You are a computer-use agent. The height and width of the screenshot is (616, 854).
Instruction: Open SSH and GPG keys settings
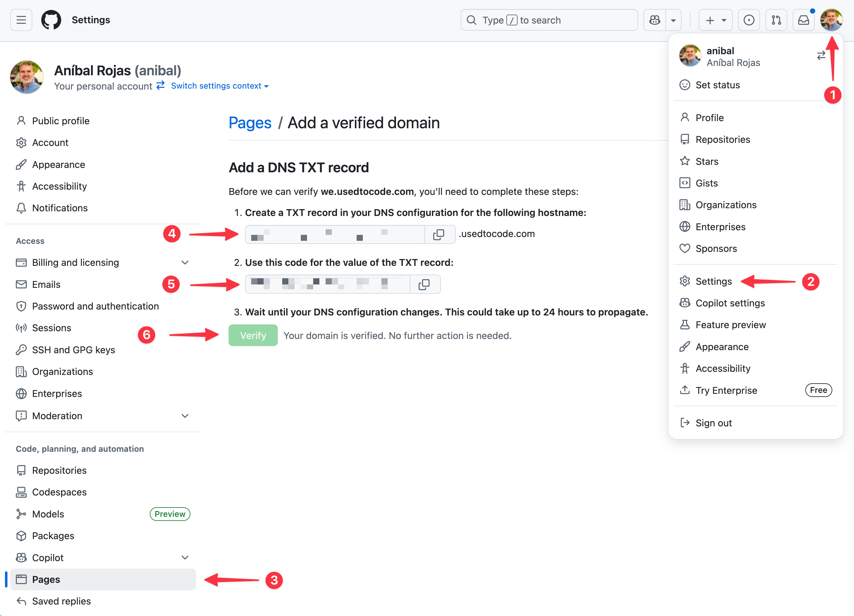[x=73, y=350]
